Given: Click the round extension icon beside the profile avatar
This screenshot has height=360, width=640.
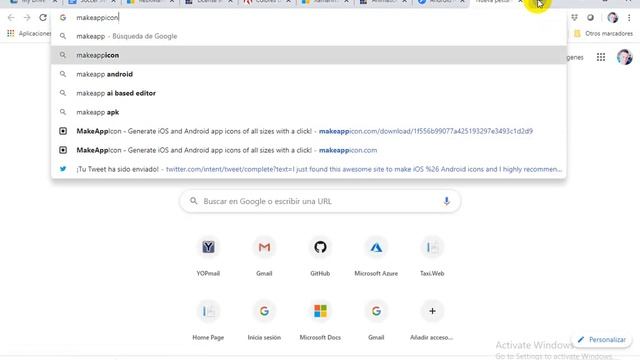Looking at the screenshot, I should (590, 18).
